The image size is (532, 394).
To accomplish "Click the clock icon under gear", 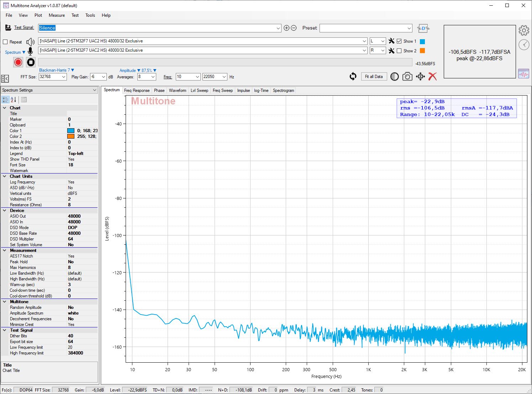I will (524, 45).
